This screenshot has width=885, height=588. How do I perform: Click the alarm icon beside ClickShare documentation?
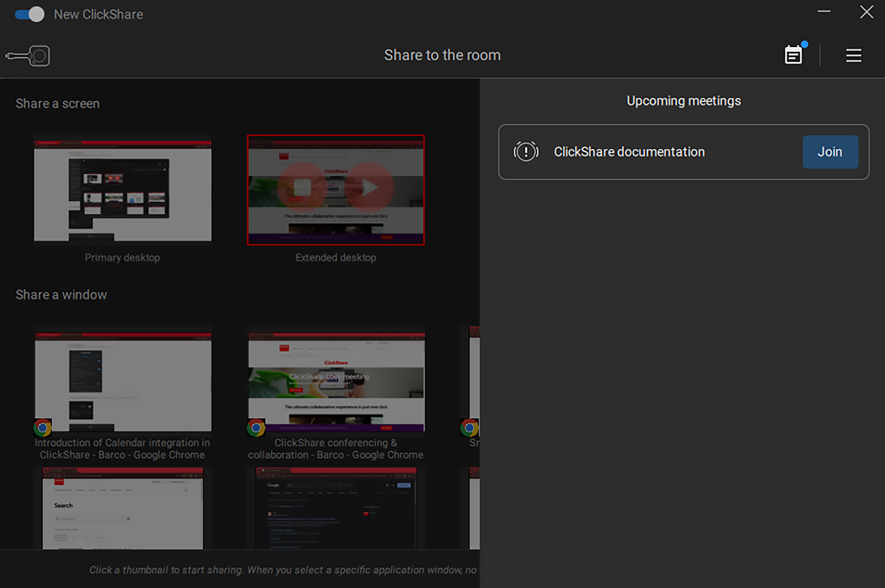tap(526, 151)
